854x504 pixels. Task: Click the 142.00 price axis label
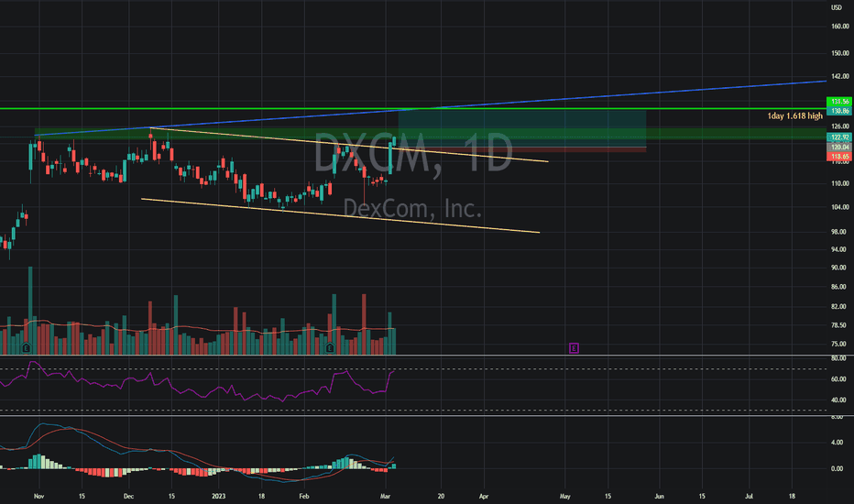click(x=840, y=76)
